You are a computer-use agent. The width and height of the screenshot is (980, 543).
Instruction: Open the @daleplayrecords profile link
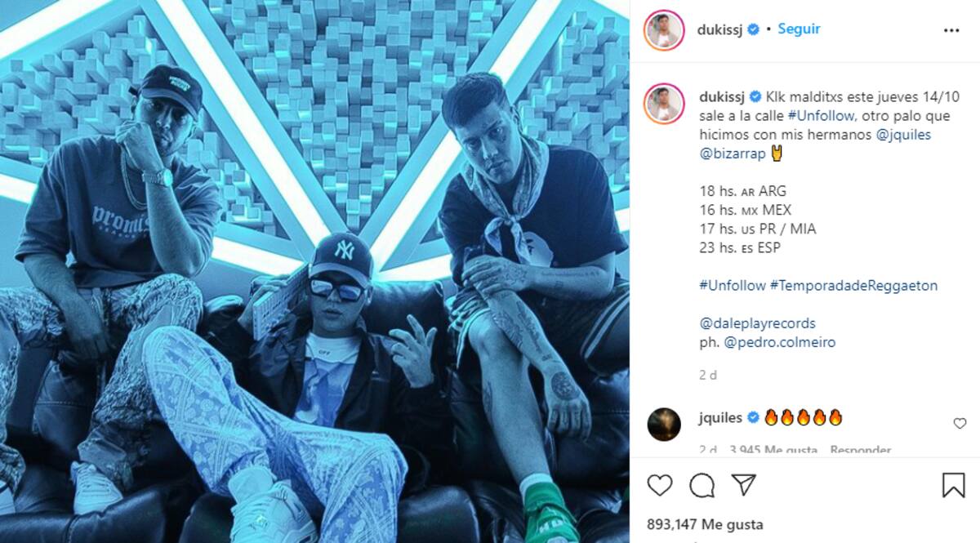click(758, 323)
